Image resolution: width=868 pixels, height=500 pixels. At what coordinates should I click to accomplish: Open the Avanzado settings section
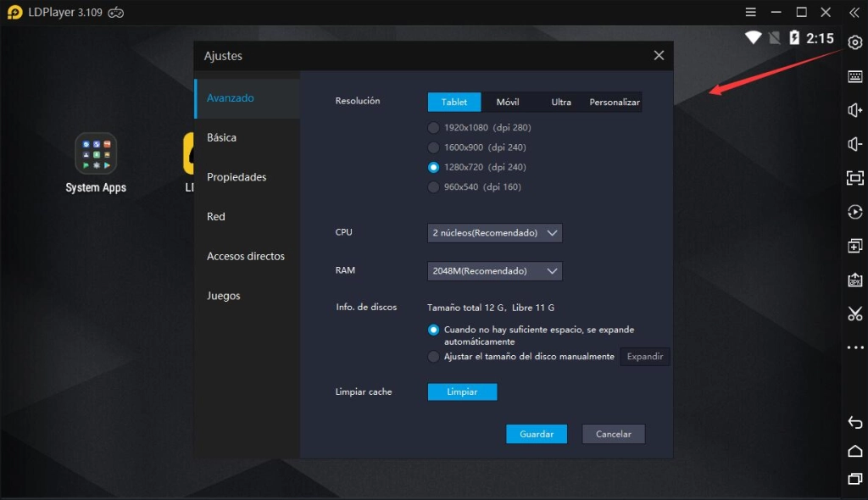coord(248,98)
